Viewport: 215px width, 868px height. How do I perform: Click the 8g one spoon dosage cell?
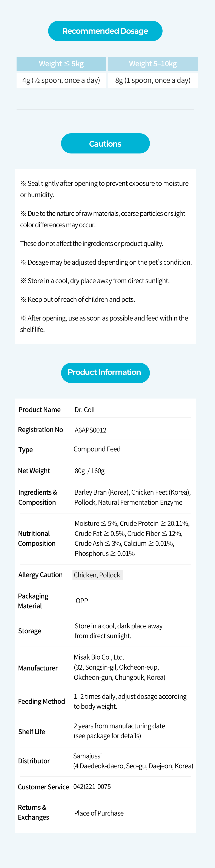(x=153, y=80)
